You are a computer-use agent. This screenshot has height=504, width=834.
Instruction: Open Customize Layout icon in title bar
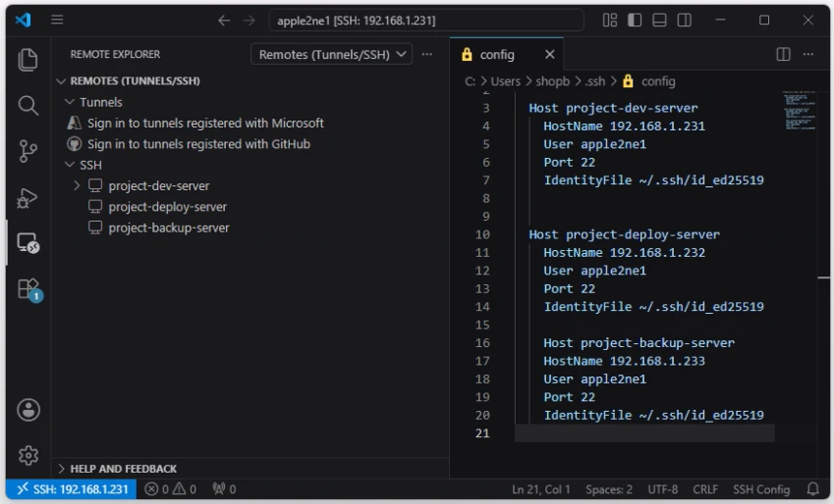pyautogui.click(x=610, y=20)
